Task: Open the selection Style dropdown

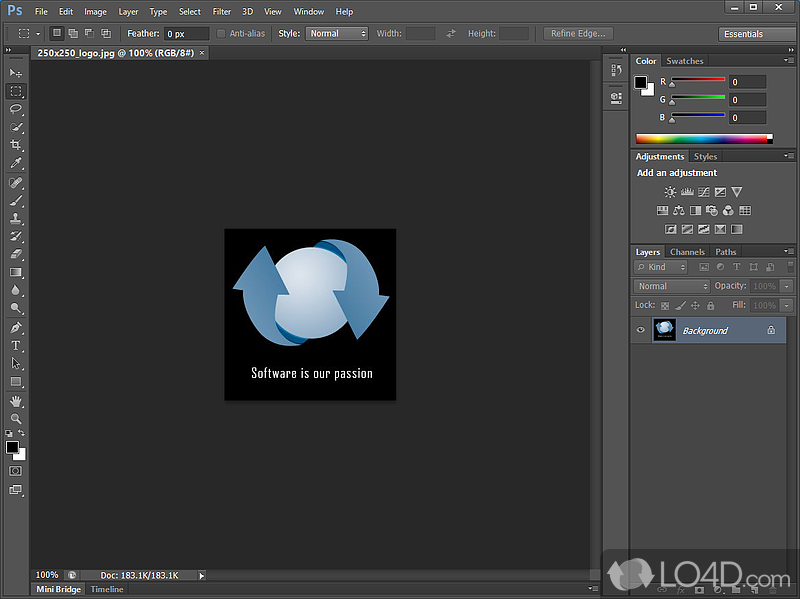Action: pyautogui.click(x=336, y=33)
